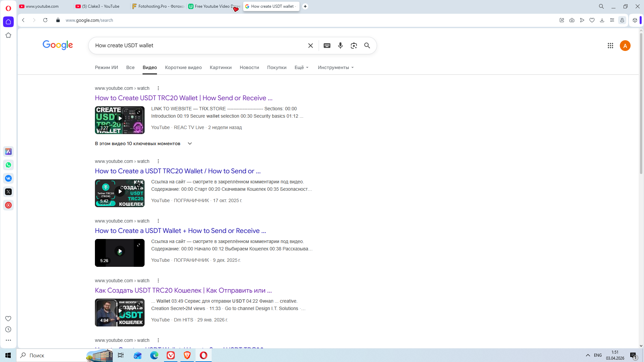Open Google apps grid icon
Screen dimensions: 644x362
pyautogui.click(x=610, y=46)
